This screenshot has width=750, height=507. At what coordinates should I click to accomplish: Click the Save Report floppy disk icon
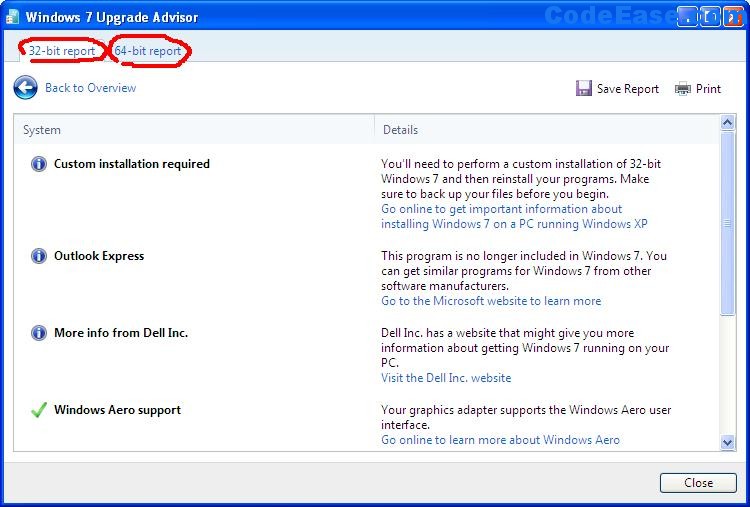tap(584, 88)
